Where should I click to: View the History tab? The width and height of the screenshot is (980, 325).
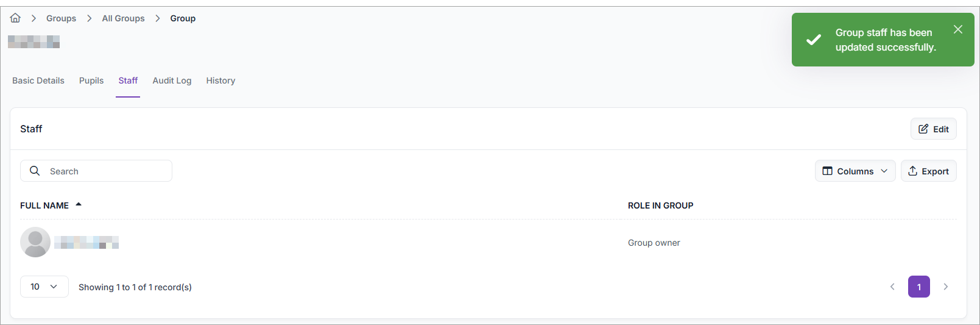pyautogui.click(x=220, y=80)
